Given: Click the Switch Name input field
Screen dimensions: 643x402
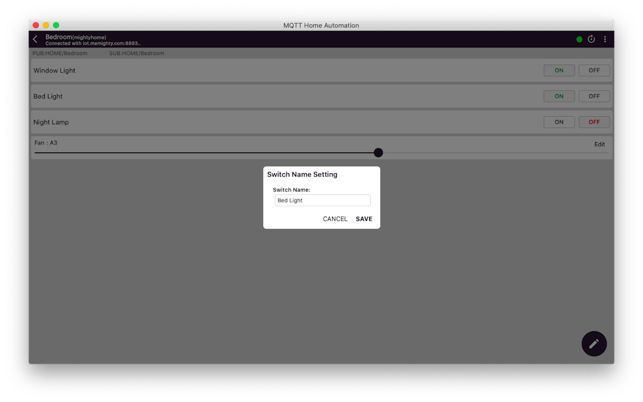Looking at the screenshot, I should (322, 200).
